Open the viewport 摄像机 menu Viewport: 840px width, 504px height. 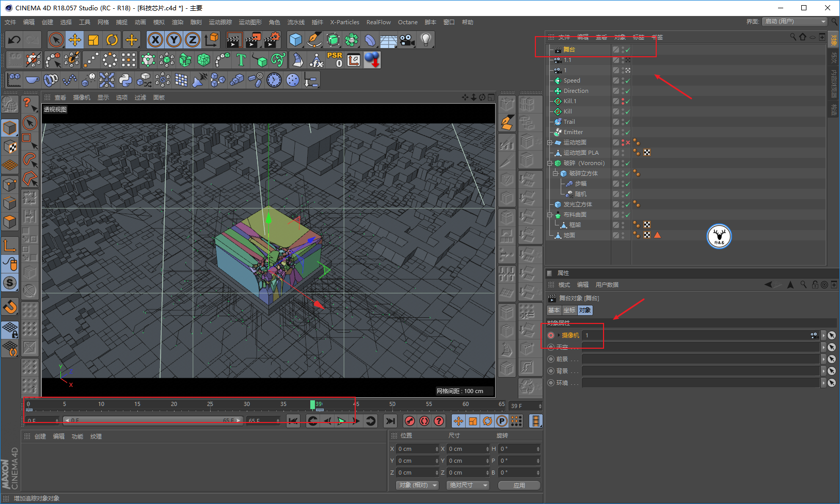82,97
